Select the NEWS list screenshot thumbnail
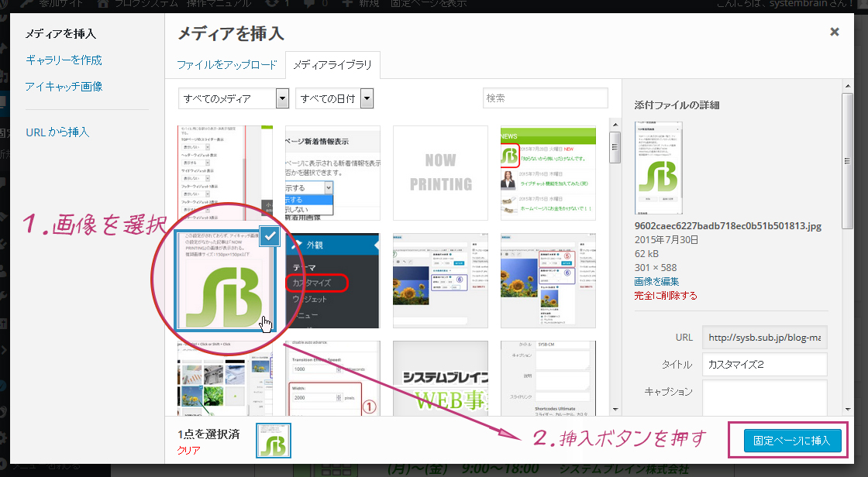Screen dimensions: 868x477 click(x=548, y=173)
